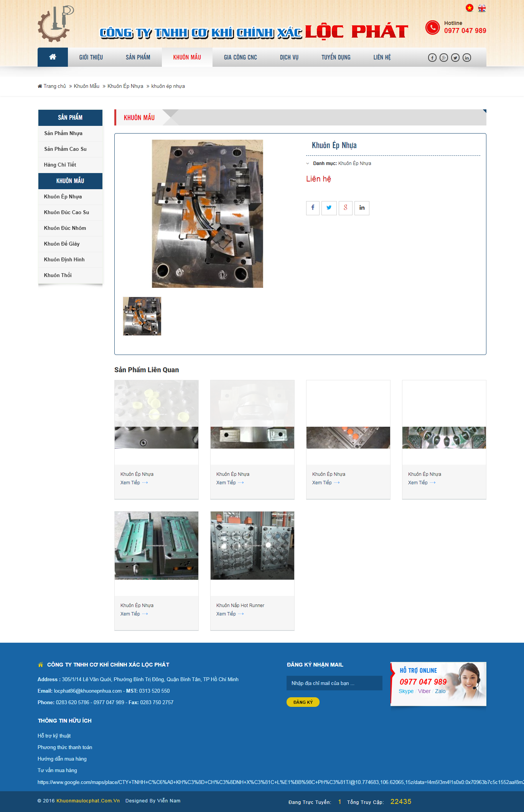Viewport: 524px width, 812px height.
Task: Click the Đăng Ký subscribe button
Action: coord(303,702)
